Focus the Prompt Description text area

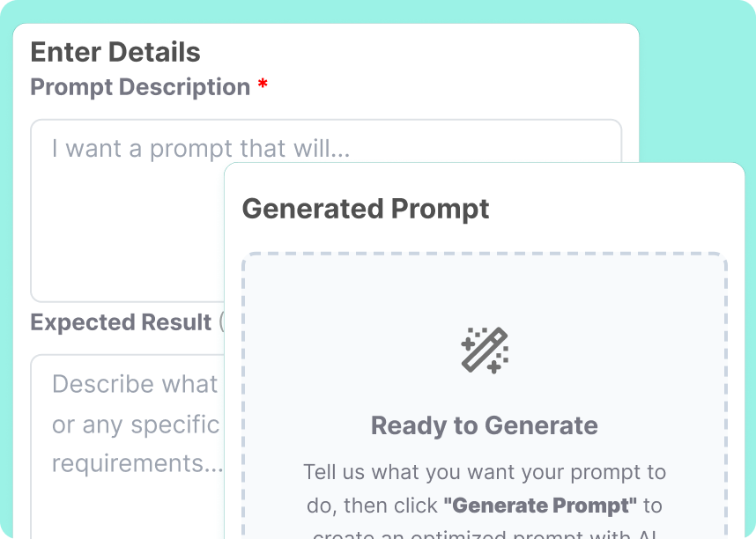(123, 203)
